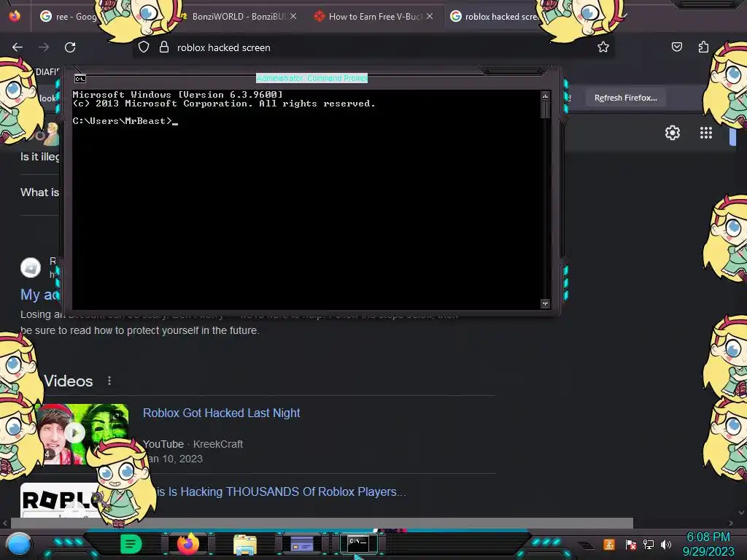The image size is (747, 560).
Task: Click the Command Prompt scroll up arrow
Action: coord(545,96)
